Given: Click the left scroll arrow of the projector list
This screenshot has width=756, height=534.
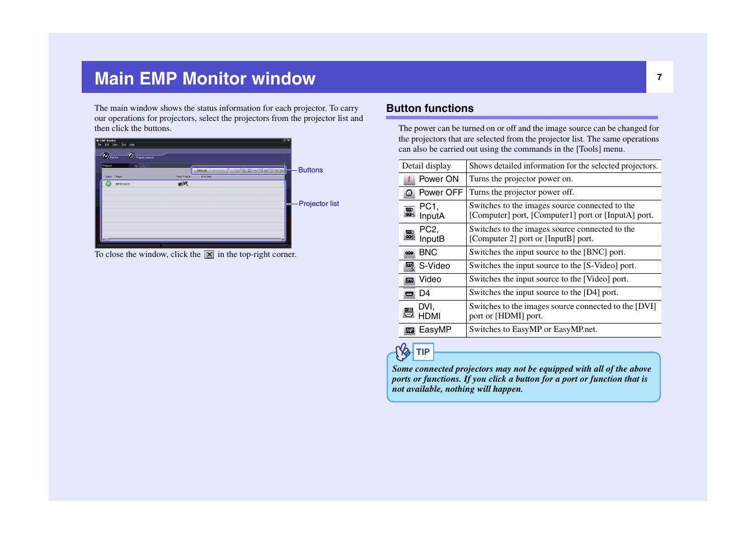Looking at the screenshot, I should pos(104,240).
